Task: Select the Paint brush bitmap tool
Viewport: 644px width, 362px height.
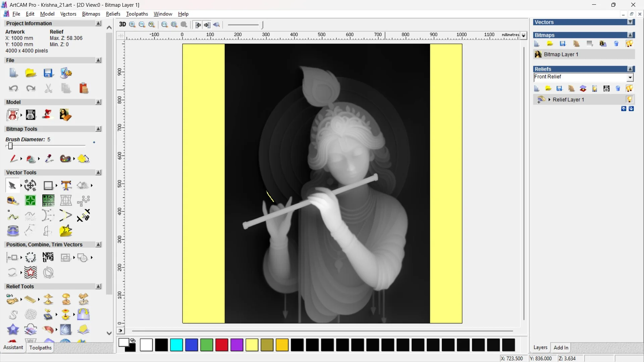Action: pos(13,159)
